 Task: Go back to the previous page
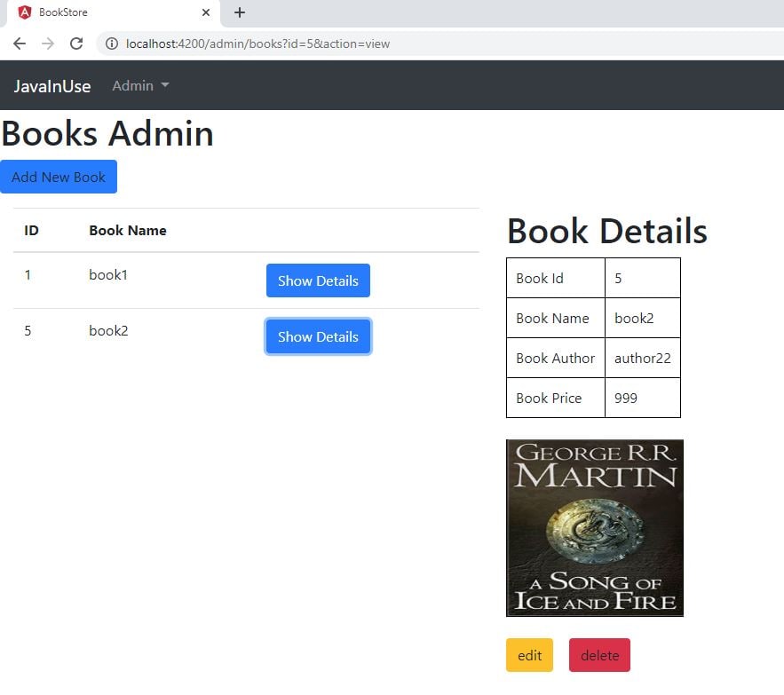coord(20,44)
